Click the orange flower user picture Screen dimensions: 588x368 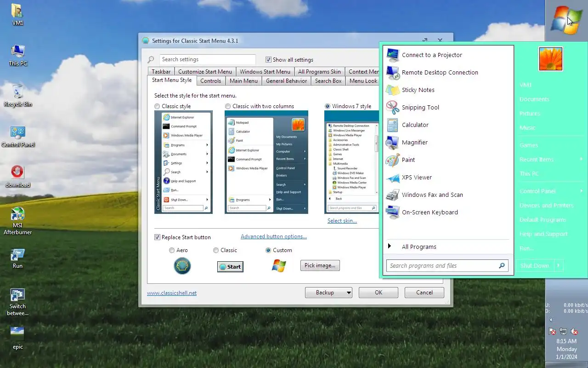pos(551,59)
